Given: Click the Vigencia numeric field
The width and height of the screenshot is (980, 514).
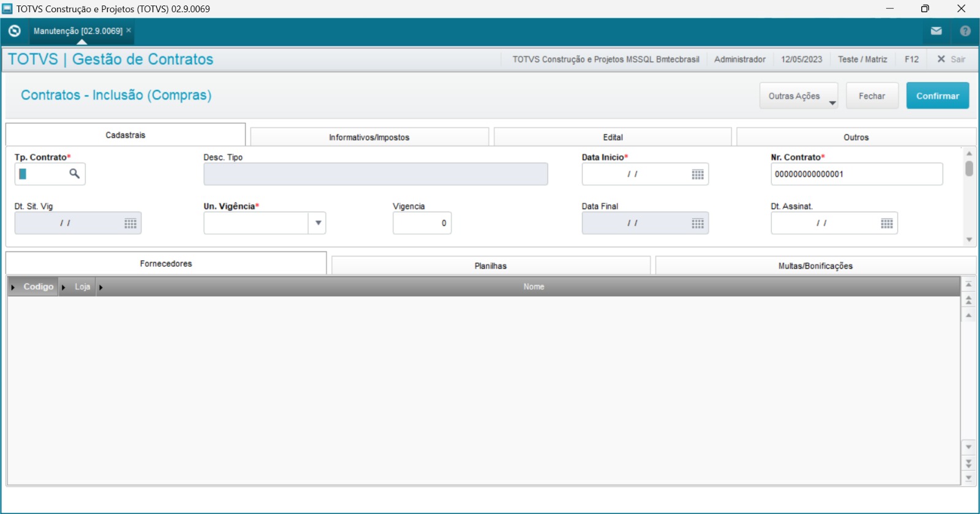Looking at the screenshot, I should point(422,223).
